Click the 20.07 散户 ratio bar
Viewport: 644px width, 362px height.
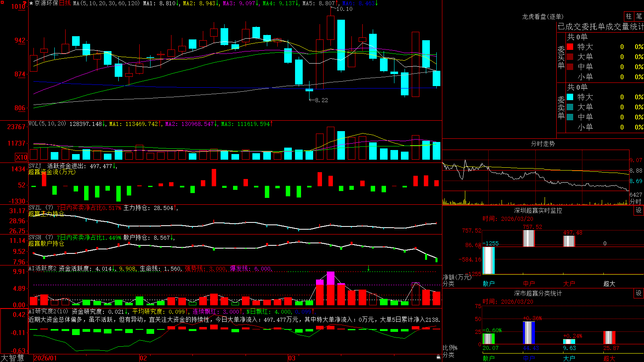pos(489,339)
